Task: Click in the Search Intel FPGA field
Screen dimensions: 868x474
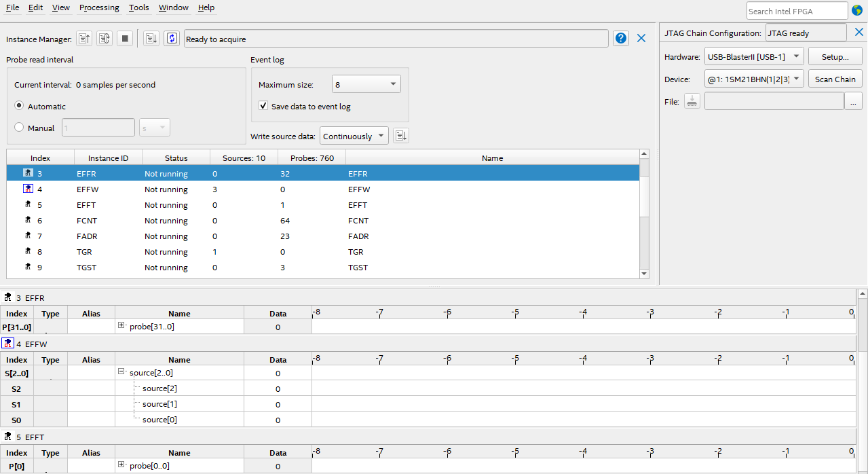Action: point(797,11)
